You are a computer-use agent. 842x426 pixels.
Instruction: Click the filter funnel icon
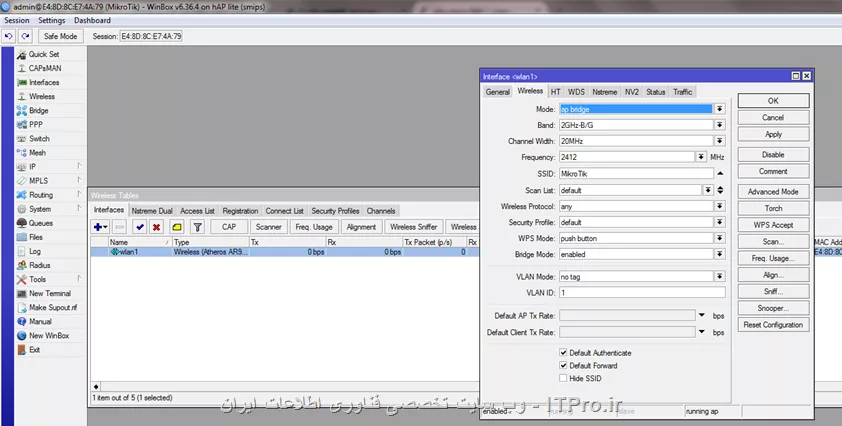click(x=197, y=227)
